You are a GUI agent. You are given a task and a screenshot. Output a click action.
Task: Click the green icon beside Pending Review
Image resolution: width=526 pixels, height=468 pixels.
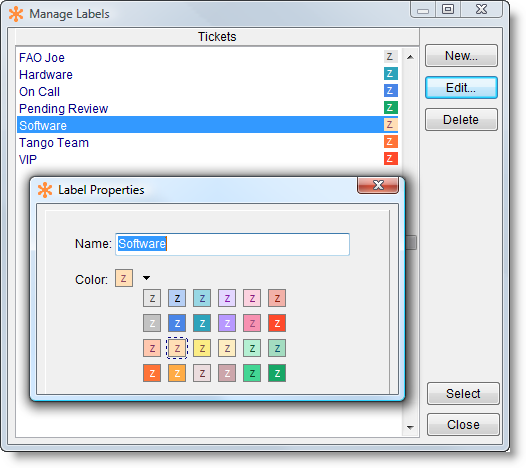(x=390, y=108)
